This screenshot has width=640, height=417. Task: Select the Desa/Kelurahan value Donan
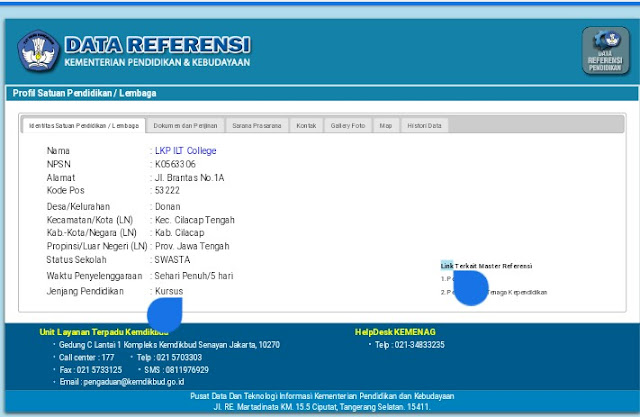(x=167, y=206)
